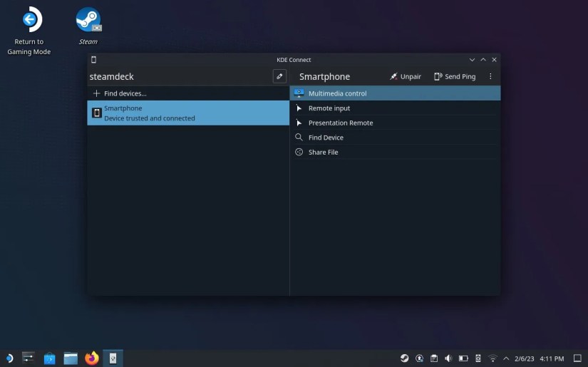Viewport: 588px width, 367px height.
Task: Click the system updates tray icon
Action: [419, 358]
